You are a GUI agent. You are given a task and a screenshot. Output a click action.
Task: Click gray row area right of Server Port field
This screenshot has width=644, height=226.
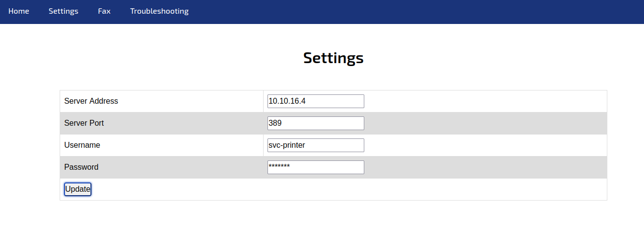(x=484, y=123)
